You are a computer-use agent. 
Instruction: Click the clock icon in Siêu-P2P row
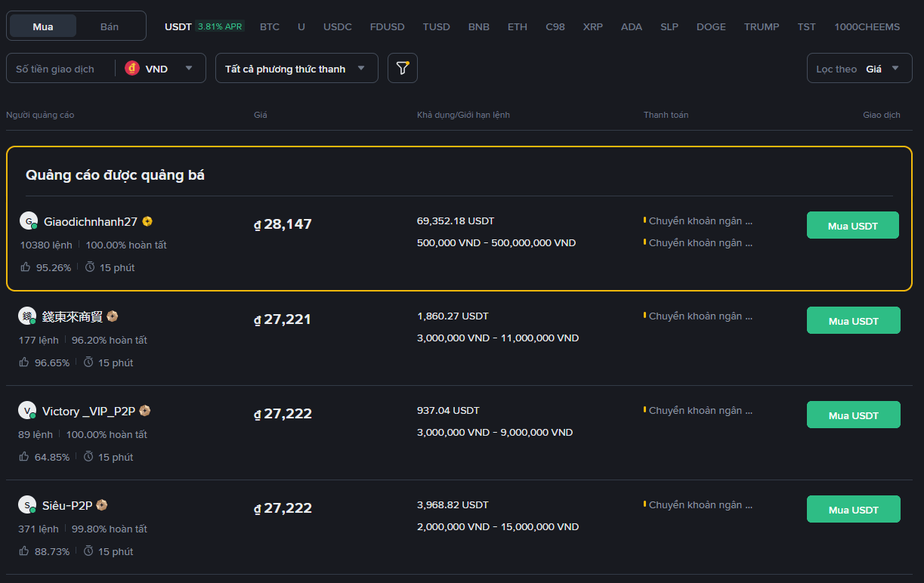pyautogui.click(x=88, y=551)
